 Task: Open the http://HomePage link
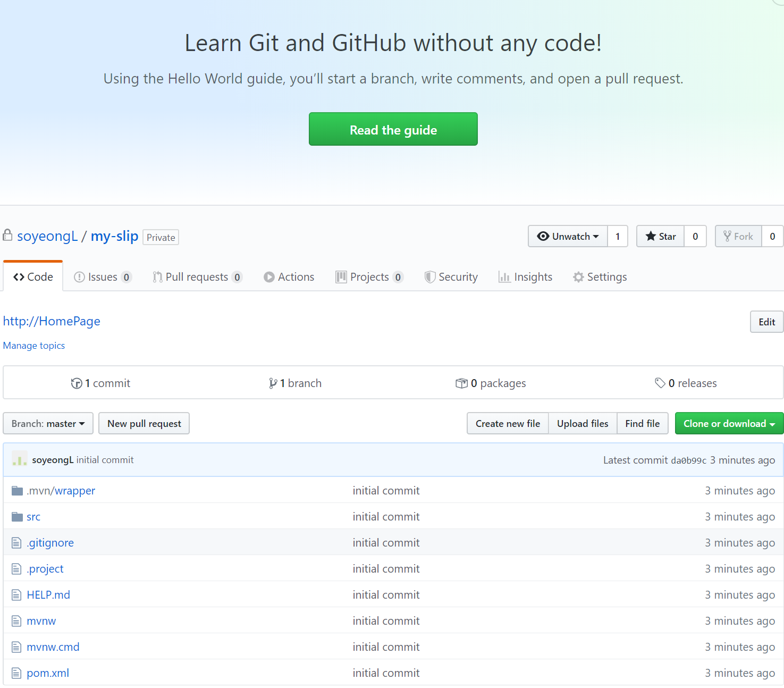tap(52, 321)
